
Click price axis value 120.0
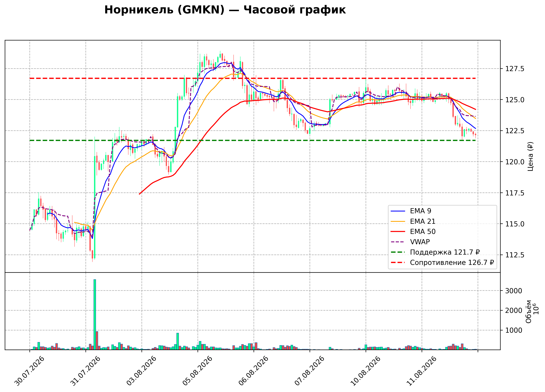(515, 162)
